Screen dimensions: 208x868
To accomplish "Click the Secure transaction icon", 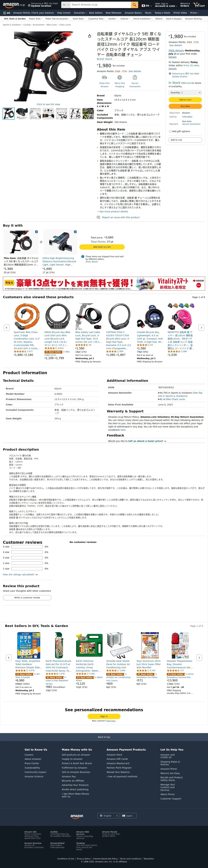I will point(135,77).
